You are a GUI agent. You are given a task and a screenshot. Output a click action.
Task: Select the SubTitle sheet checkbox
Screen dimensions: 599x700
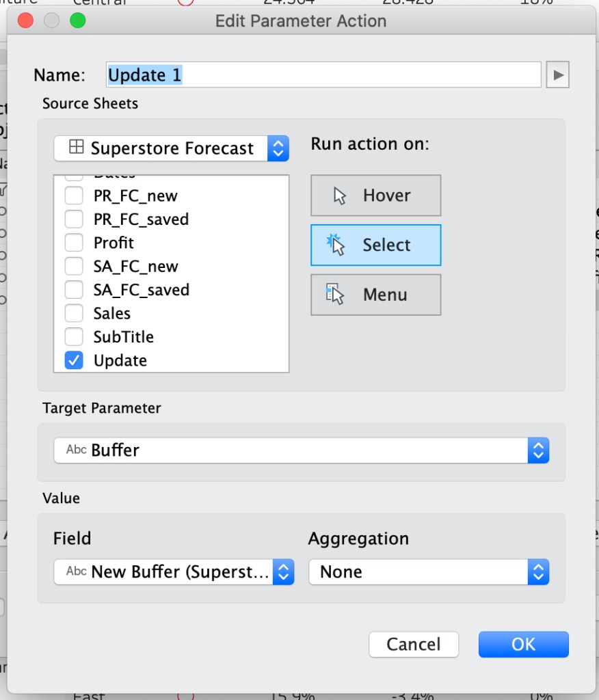point(74,336)
